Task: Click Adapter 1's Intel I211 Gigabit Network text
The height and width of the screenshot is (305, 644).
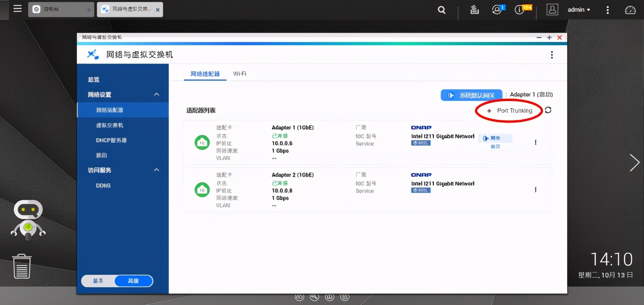Action: [443, 136]
